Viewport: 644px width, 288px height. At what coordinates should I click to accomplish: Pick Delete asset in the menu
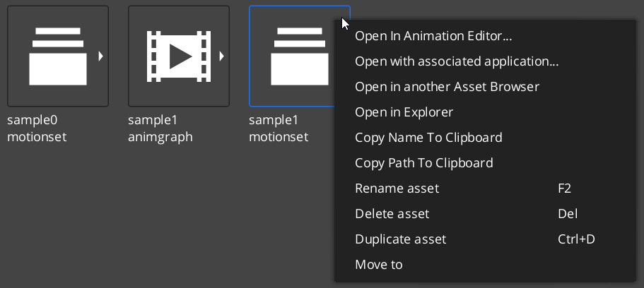392,214
